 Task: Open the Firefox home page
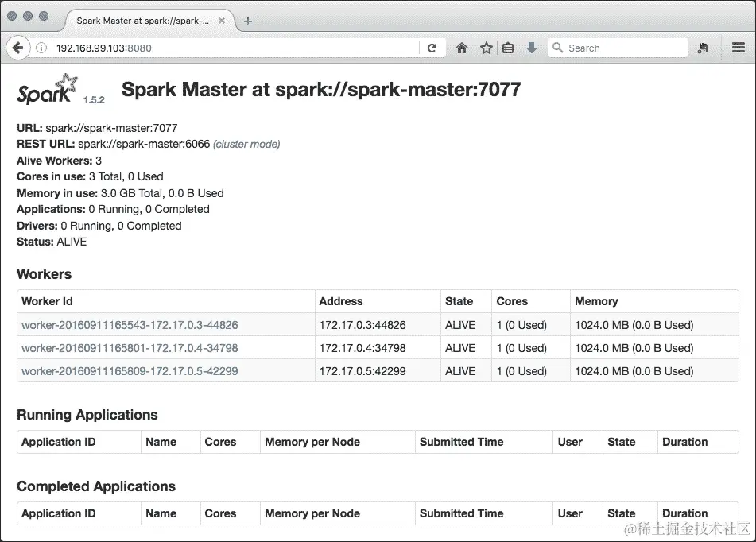pos(462,48)
